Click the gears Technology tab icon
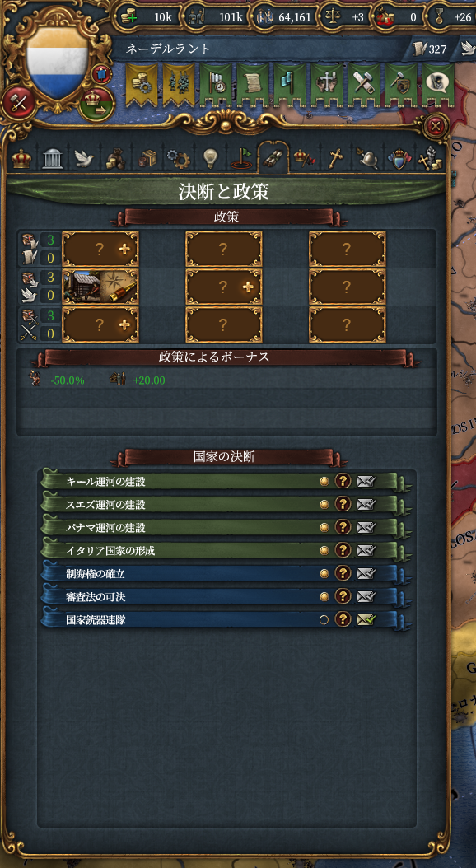476x868 pixels. tap(178, 159)
